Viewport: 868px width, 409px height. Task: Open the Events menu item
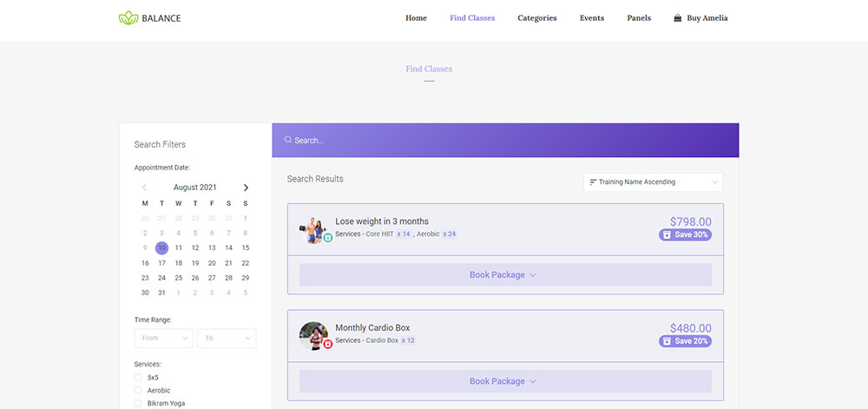592,18
